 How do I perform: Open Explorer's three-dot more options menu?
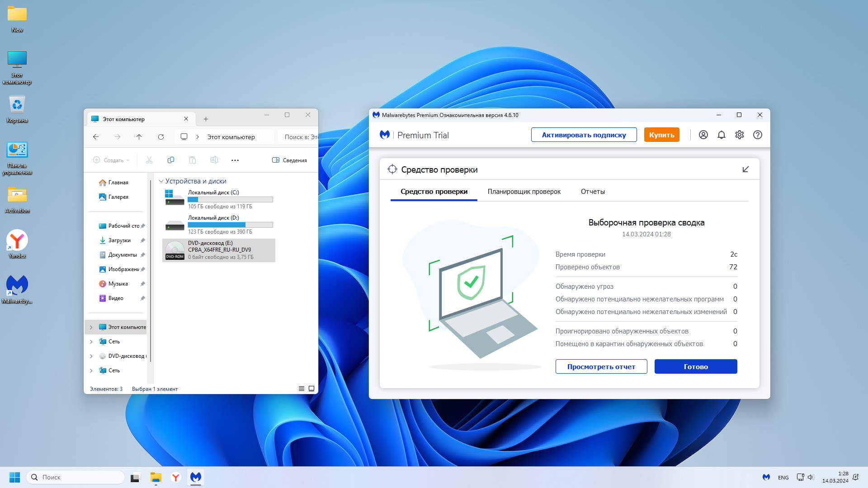tap(235, 160)
